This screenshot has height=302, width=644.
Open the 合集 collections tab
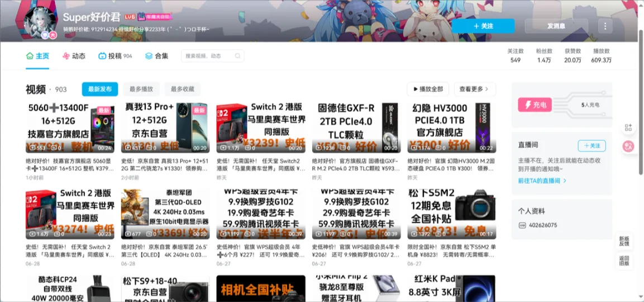point(157,56)
